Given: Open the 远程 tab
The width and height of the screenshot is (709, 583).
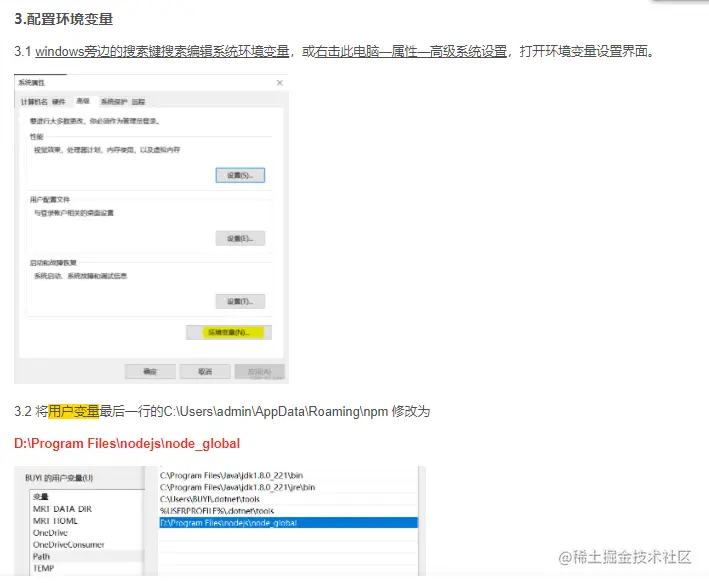Looking at the screenshot, I should (x=138, y=102).
